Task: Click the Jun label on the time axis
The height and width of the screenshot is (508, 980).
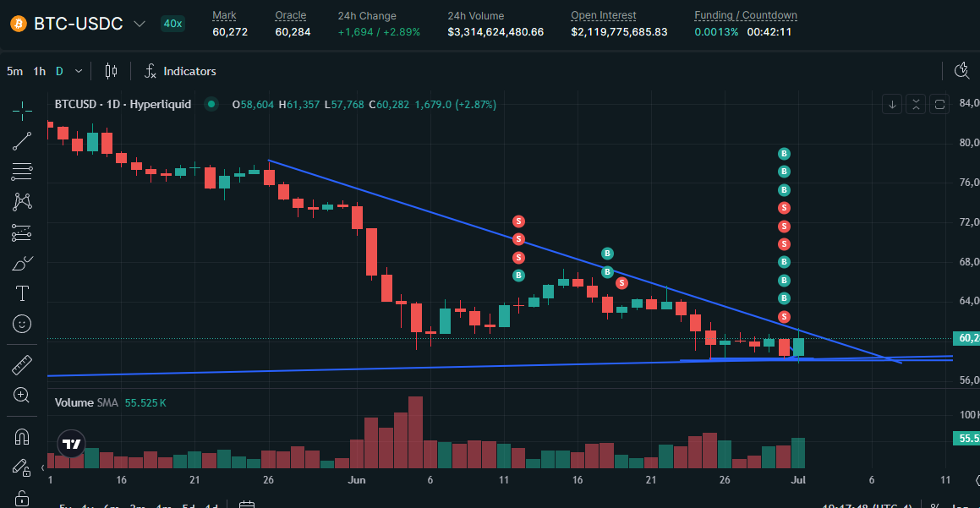Action: pos(356,480)
